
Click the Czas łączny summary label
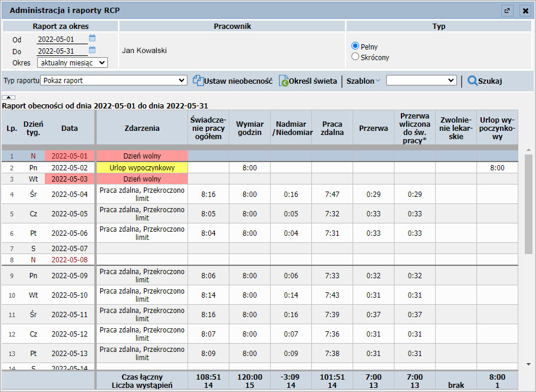coord(142,377)
